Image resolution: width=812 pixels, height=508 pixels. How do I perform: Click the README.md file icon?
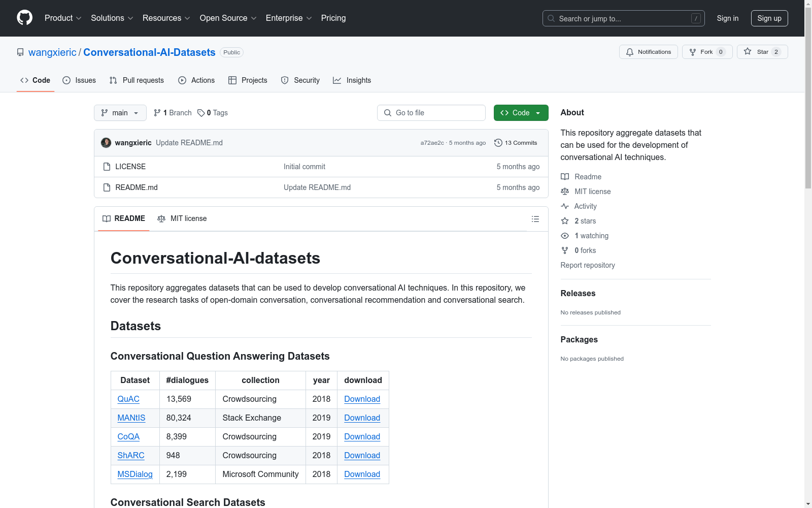coord(107,187)
